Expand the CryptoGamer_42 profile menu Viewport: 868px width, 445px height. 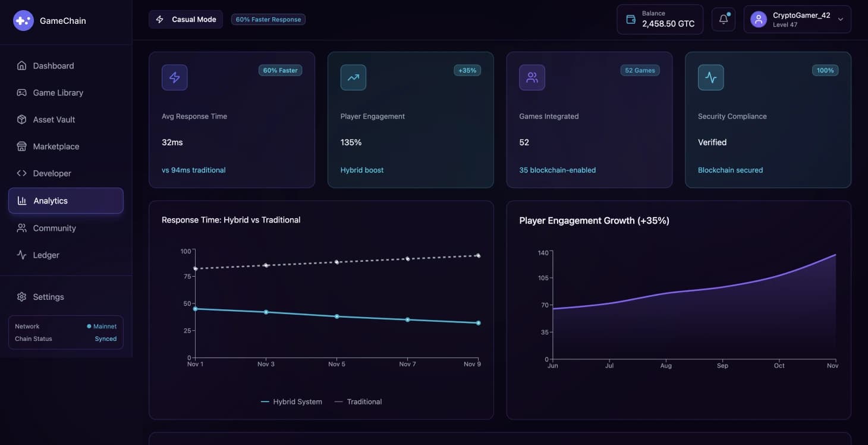(x=797, y=19)
